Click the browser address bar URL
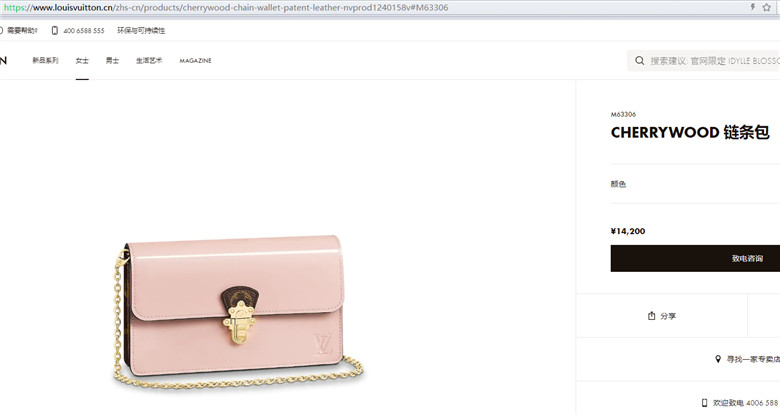Image resolution: width=780 pixels, height=415 pixels. click(226, 7)
